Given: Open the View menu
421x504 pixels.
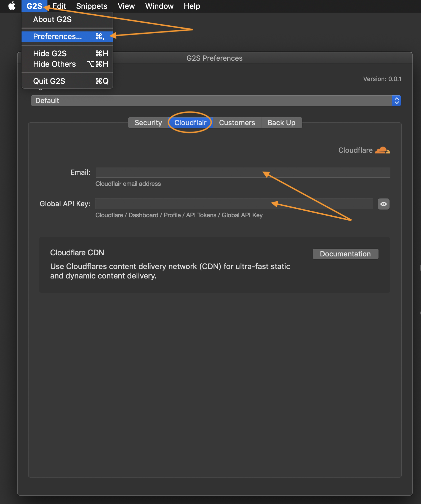Looking at the screenshot, I should [126, 6].
